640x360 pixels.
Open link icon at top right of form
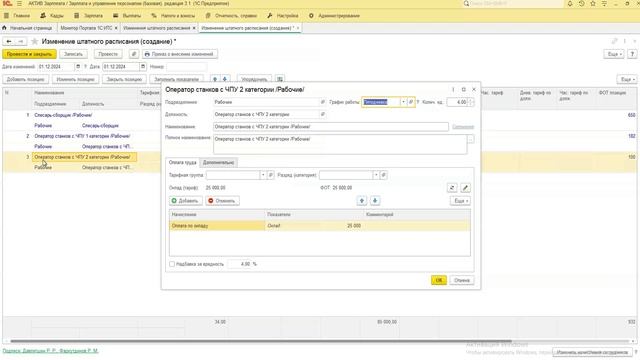pyautogui.click(x=614, y=41)
